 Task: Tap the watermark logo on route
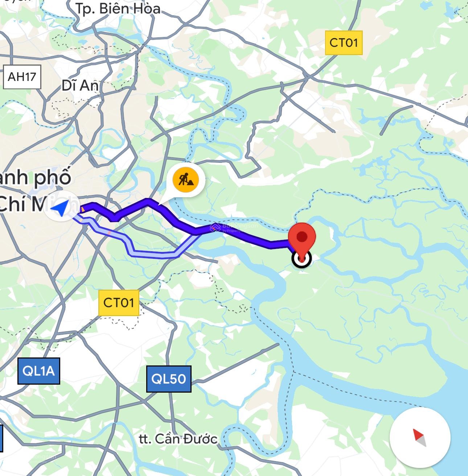(x=215, y=227)
